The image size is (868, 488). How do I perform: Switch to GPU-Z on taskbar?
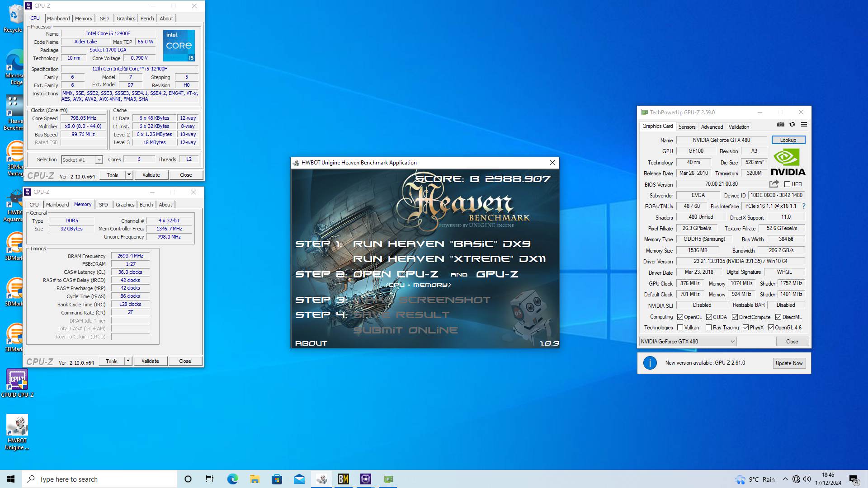pyautogui.click(x=388, y=479)
